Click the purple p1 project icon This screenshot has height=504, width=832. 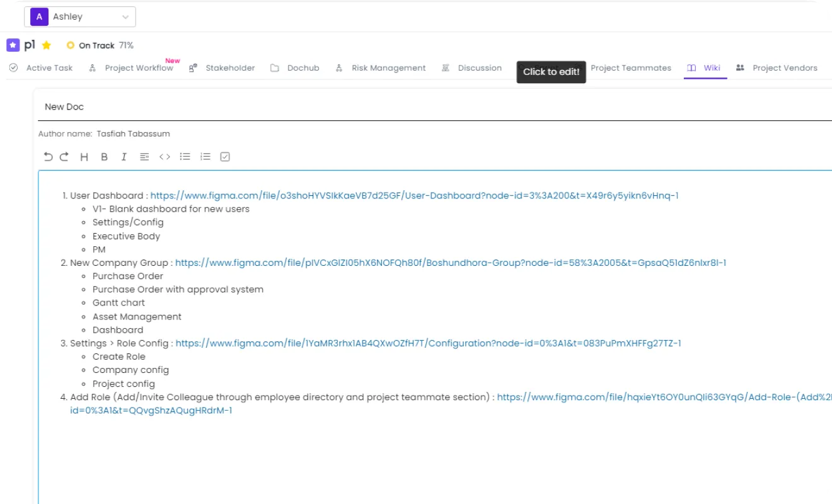[13, 45]
